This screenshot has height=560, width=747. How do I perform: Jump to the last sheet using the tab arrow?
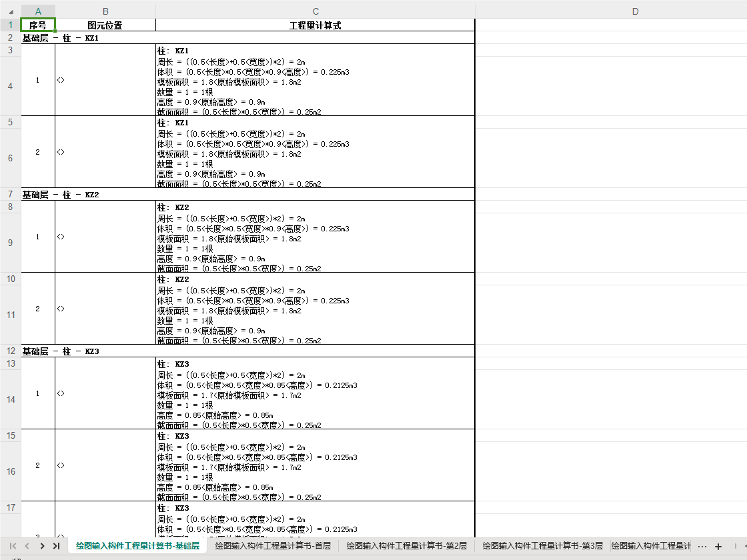pyautogui.click(x=57, y=546)
